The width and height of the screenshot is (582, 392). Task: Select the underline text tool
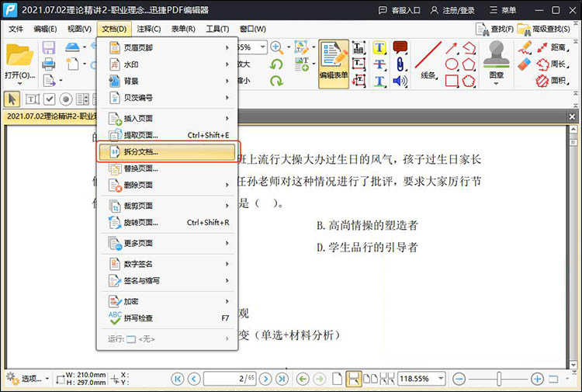[379, 81]
